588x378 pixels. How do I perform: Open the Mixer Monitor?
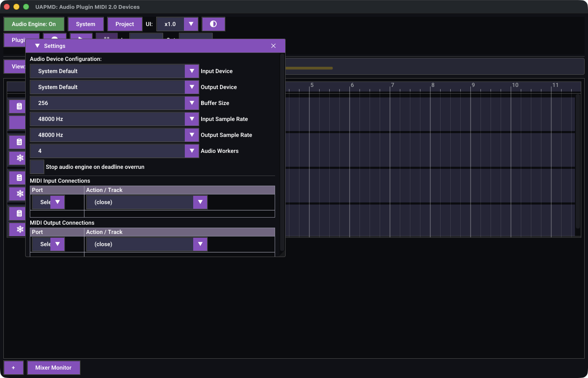pos(53,367)
